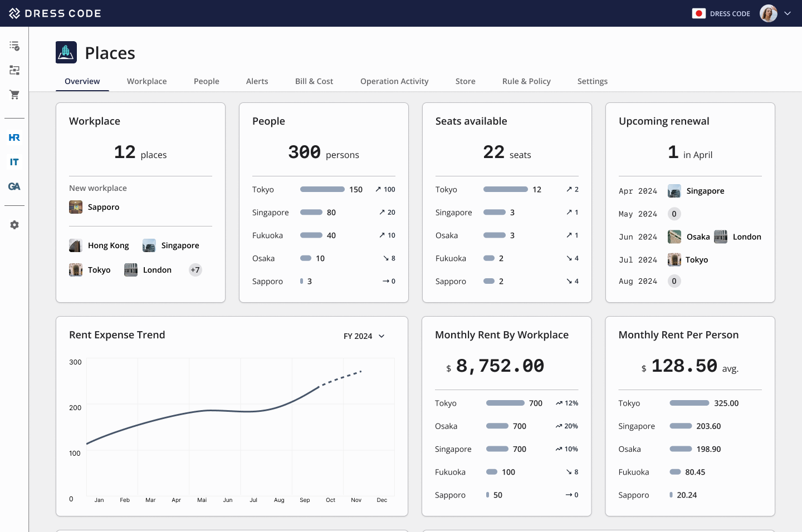The height and width of the screenshot is (532, 802).
Task: Click Tokyo's seats available progress bar
Action: 505,189
